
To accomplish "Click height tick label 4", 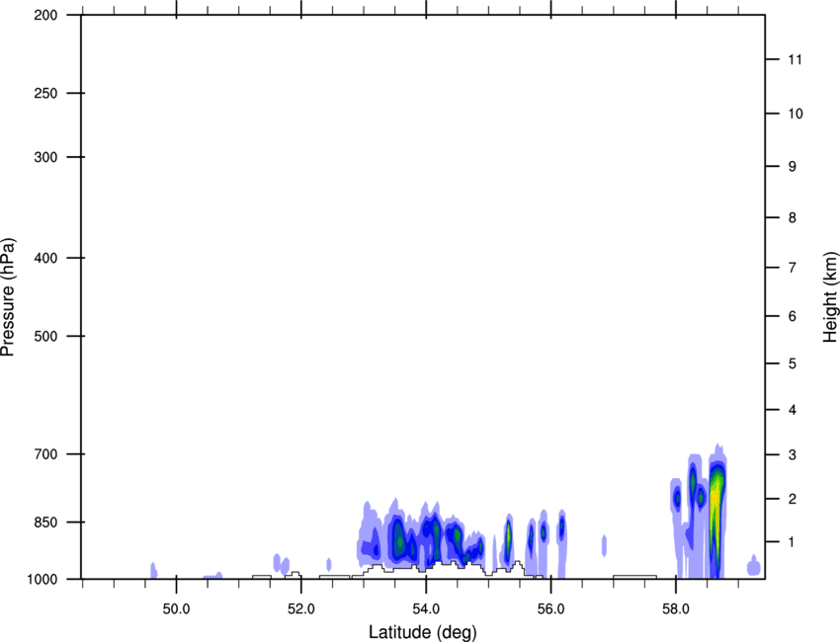I will (793, 410).
